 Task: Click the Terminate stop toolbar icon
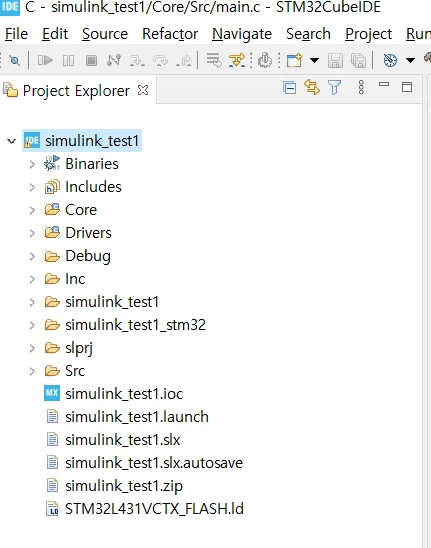click(91, 61)
